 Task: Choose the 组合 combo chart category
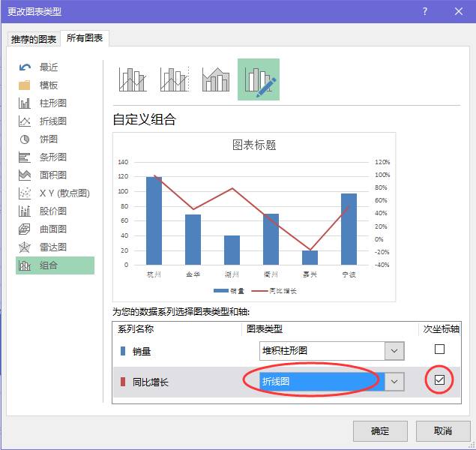pos(55,265)
